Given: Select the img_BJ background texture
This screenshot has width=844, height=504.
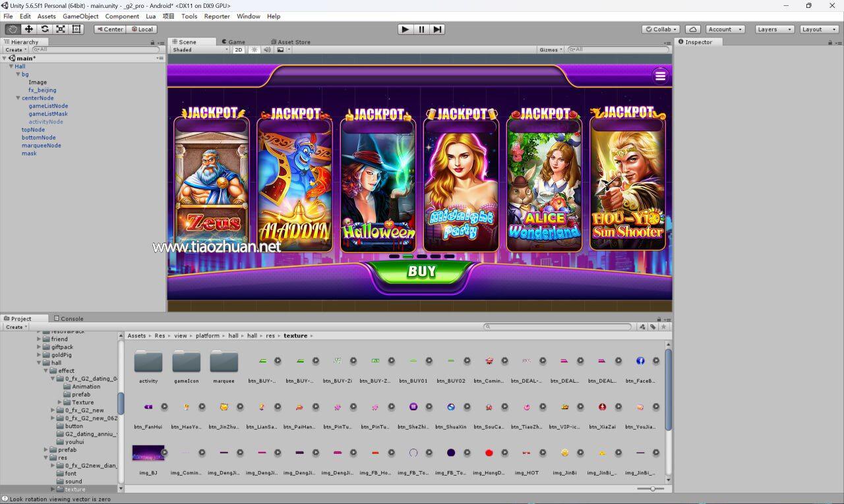Looking at the screenshot, I should (148, 459).
